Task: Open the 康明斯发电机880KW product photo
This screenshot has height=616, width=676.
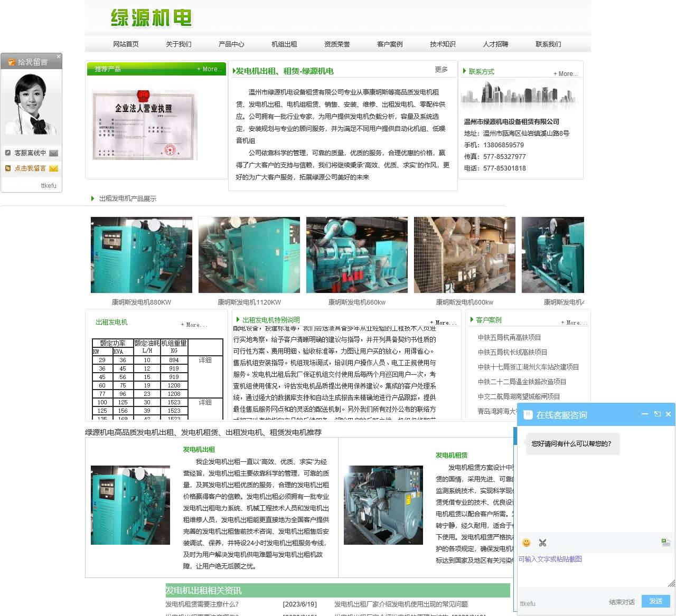Action: 142,255
